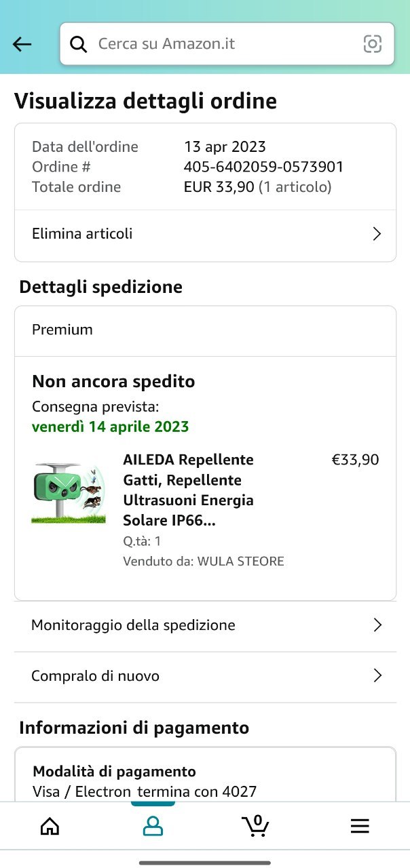
Task: Open the account profile icon
Action: pyautogui.click(x=153, y=825)
